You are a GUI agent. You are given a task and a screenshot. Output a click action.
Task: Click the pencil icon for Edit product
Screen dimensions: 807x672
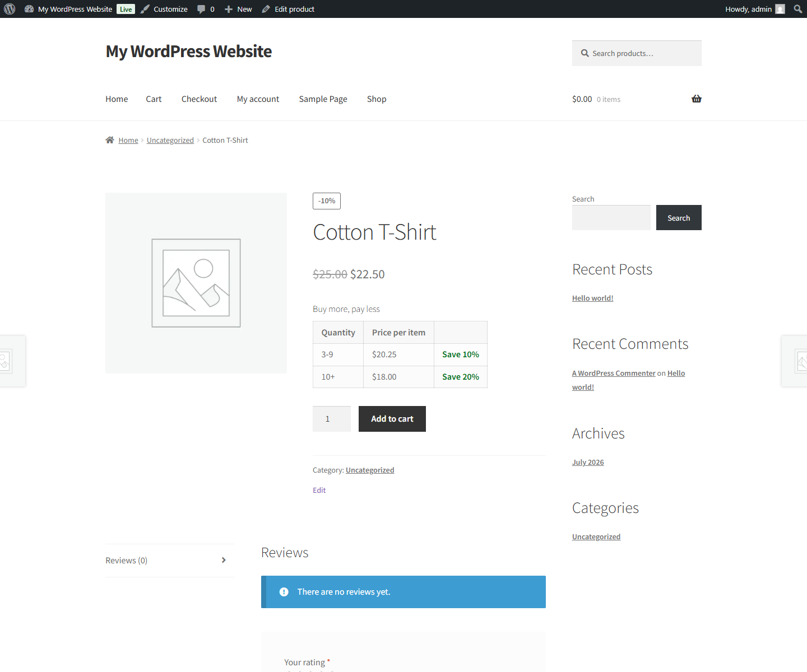266,9
